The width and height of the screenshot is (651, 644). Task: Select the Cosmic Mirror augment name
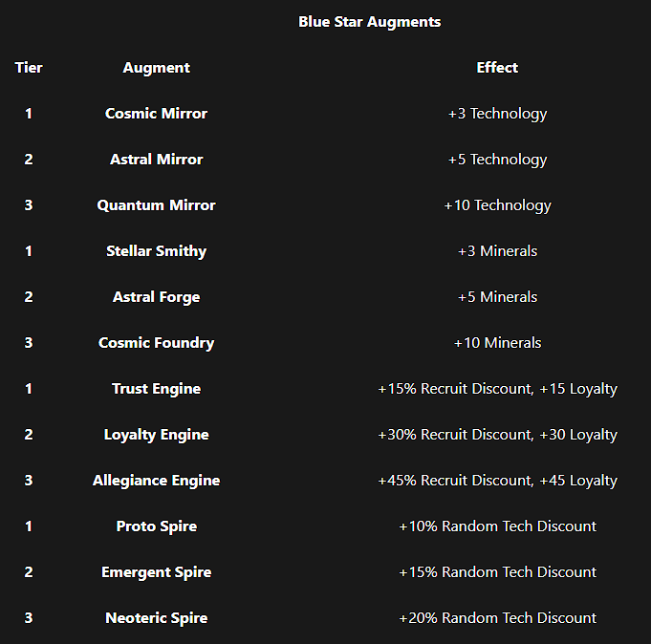pos(156,114)
